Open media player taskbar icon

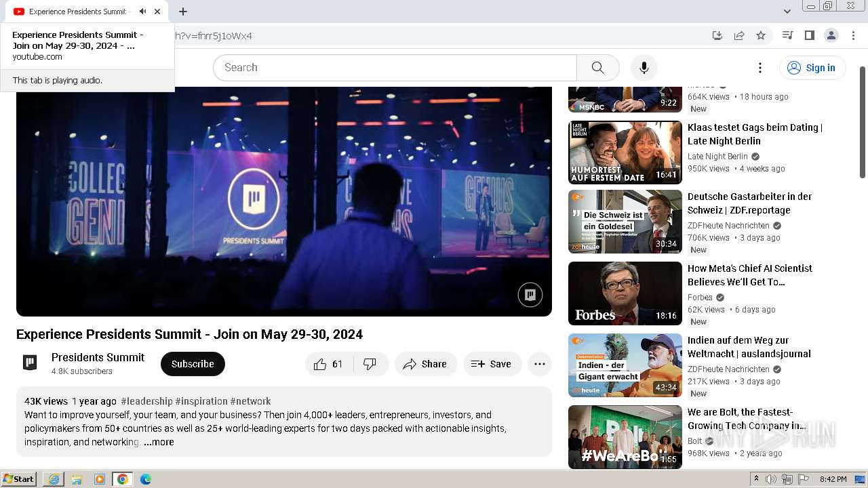100,479
